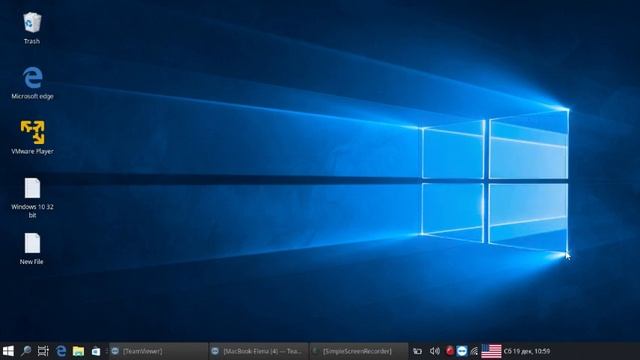This screenshot has width=640, height=360.
Task: Switch to the [TeamViewer] taskbar window
Action: (158, 351)
